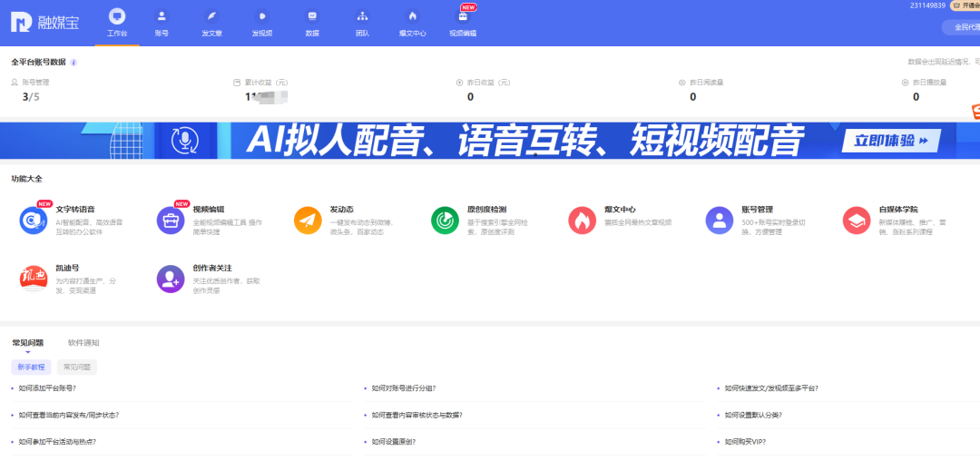The image size is (980, 461).
Task: Launch the 账号管理 person icon under 功能大全
Action: [x=720, y=221]
